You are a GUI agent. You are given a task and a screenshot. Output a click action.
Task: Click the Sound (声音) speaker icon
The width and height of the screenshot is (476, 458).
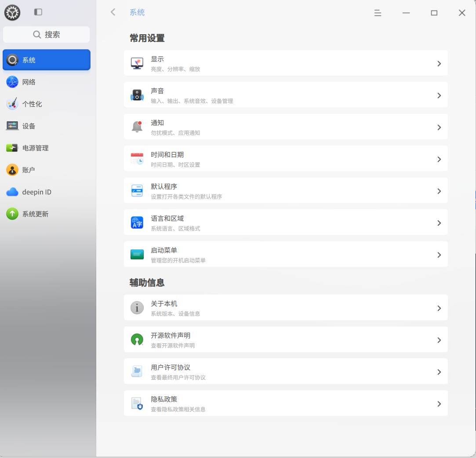point(137,95)
